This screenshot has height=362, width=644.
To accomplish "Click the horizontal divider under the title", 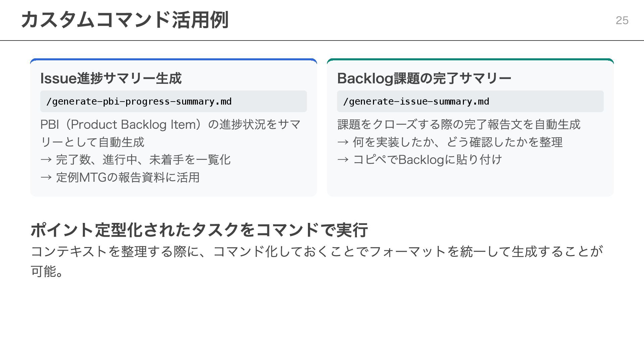I will click(x=322, y=41).
